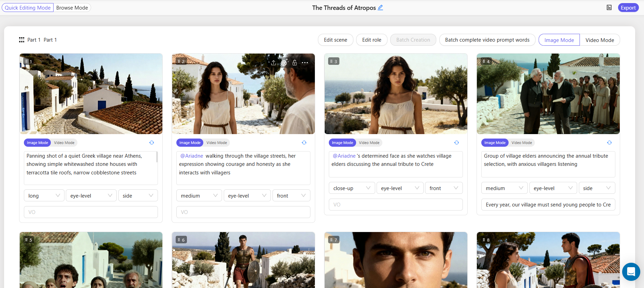Set shot 1 to Image Mode
Image resolution: width=644 pixels, height=288 pixels.
[38, 143]
